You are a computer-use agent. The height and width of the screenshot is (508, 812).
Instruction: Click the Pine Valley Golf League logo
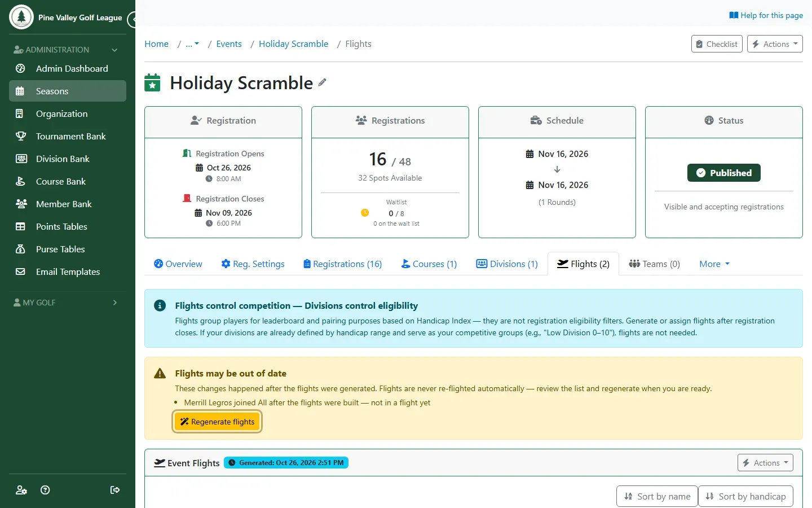coord(21,17)
